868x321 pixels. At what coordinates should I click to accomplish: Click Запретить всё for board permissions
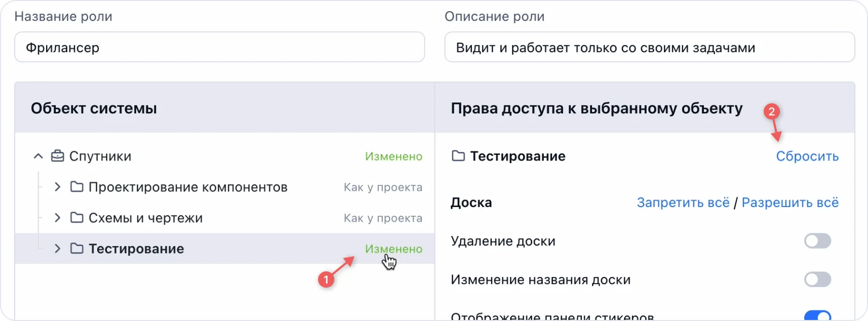pyautogui.click(x=683, y=203)
